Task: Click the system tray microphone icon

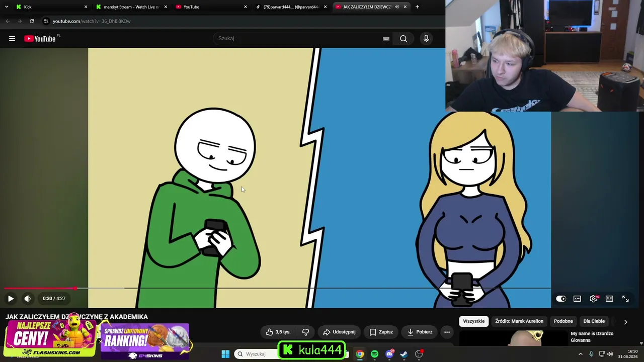Action: click(x=591, y=354)
